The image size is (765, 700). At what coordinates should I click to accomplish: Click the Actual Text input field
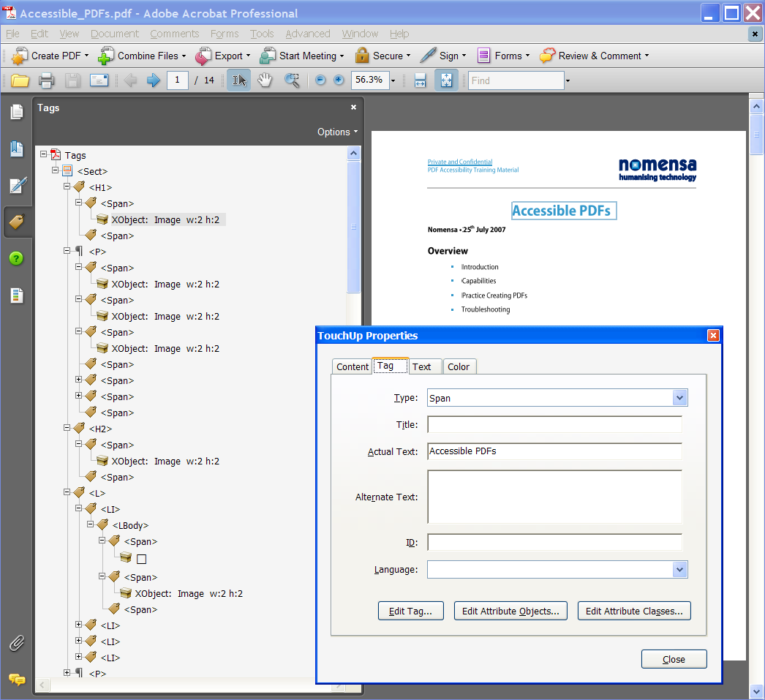tap(554, 451)
